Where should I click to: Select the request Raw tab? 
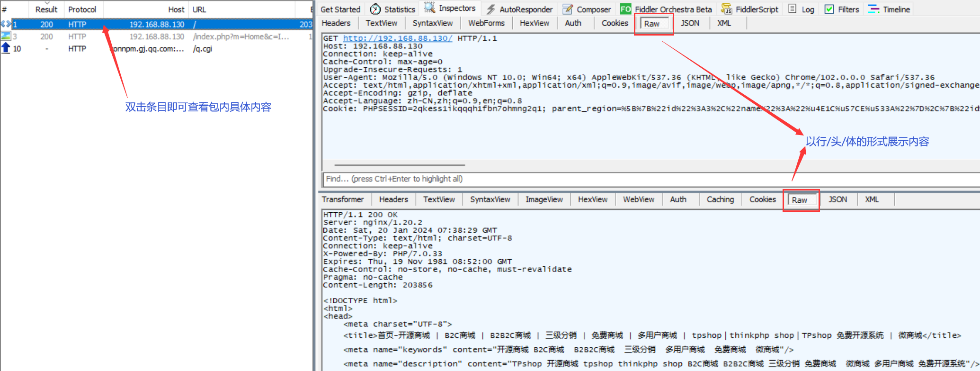[654, 24]
